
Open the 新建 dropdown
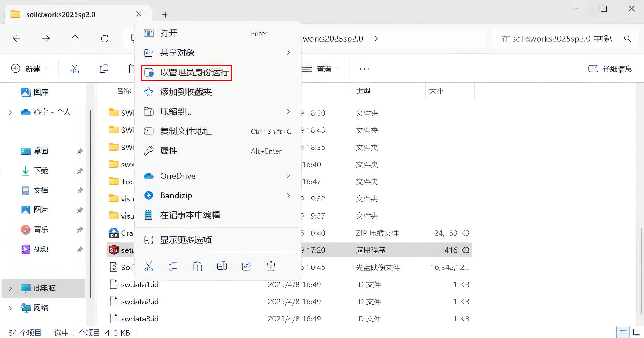(29, 69)
